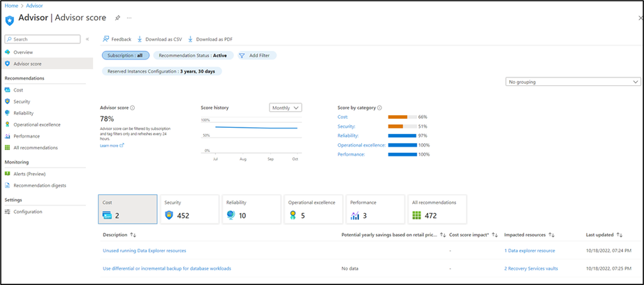644x285 pixels.
Task: Sort by Cost score impact column arrows
Action: pyautogui.click(x=495, y=235)
